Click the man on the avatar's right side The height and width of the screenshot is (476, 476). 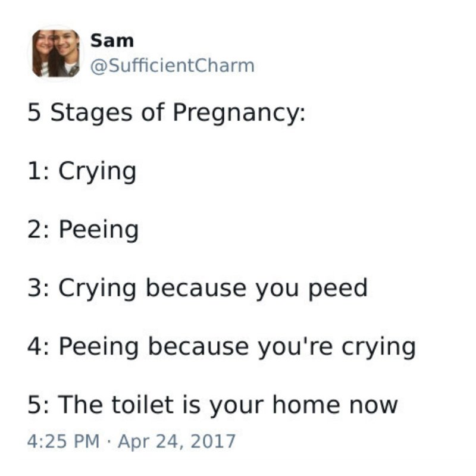pos(68,52)
